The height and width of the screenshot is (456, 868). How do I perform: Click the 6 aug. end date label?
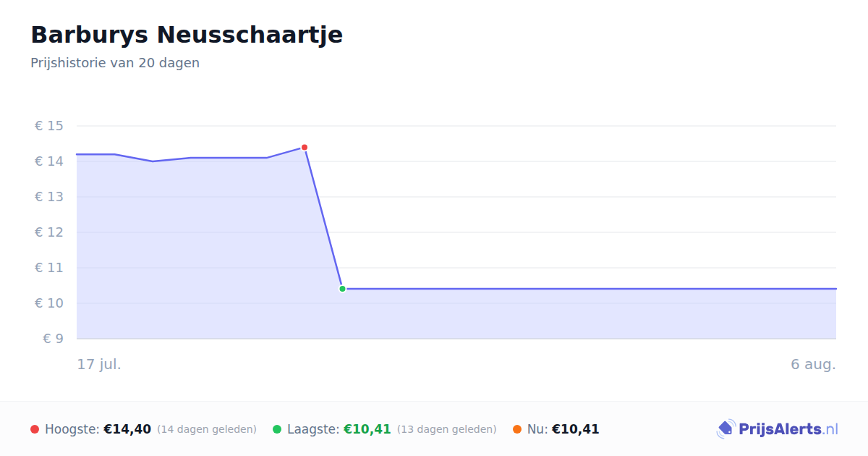[813, 364]
